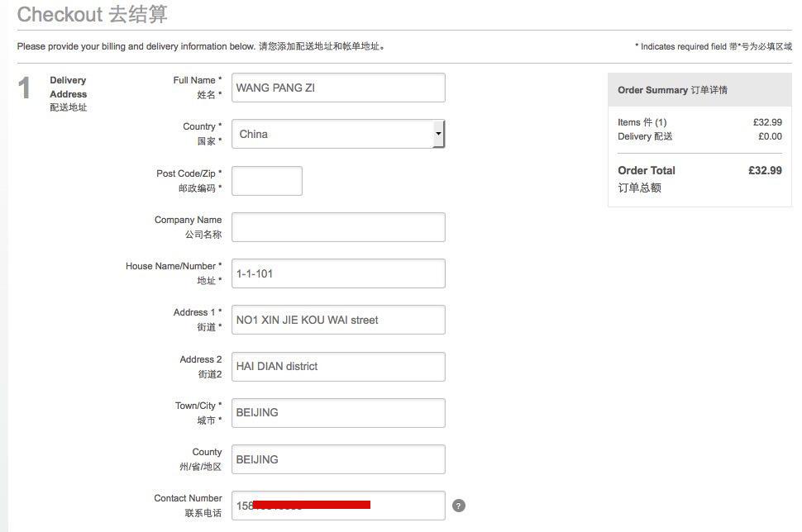Click the Company Name label text
Image resolution: width=802 pixels, height=532 pixels.
[x=188, y=227]
